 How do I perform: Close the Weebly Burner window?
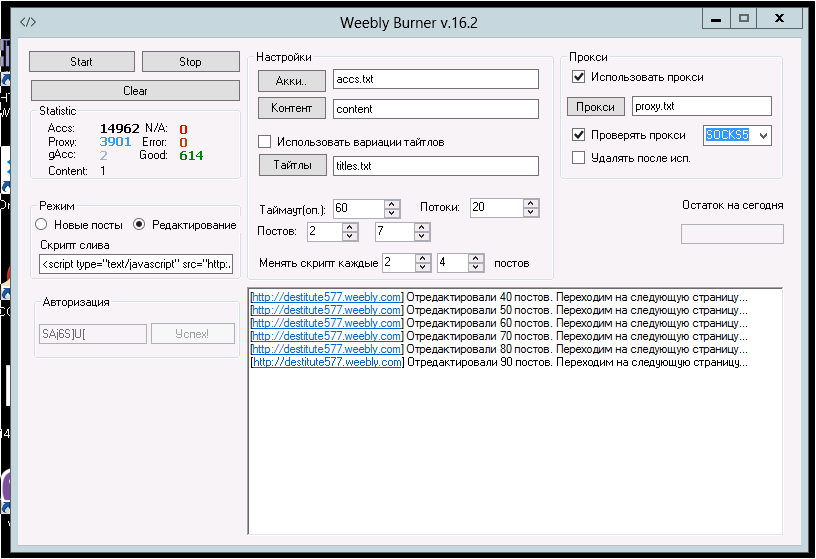(779, 19)
